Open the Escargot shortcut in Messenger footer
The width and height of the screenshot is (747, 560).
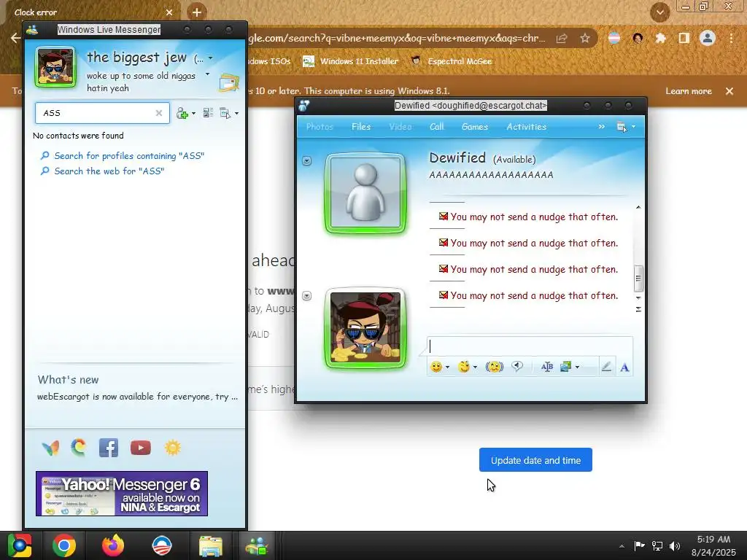tap(79, 448)
